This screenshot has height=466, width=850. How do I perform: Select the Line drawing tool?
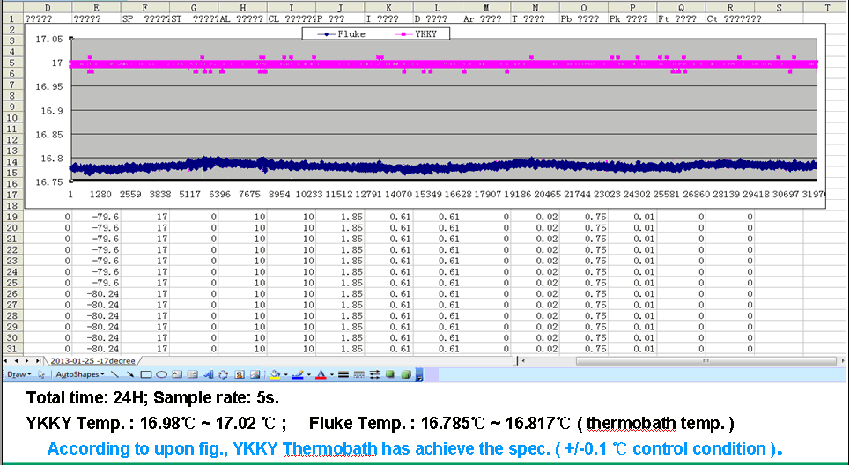[114, 374]
